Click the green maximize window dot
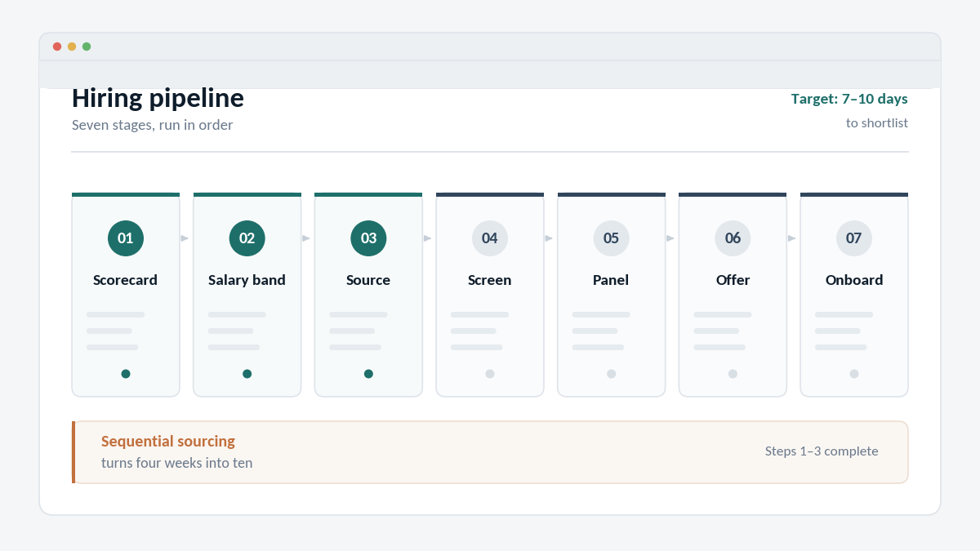The width and height of the screenshot is (980, 551). click(87, 47)
